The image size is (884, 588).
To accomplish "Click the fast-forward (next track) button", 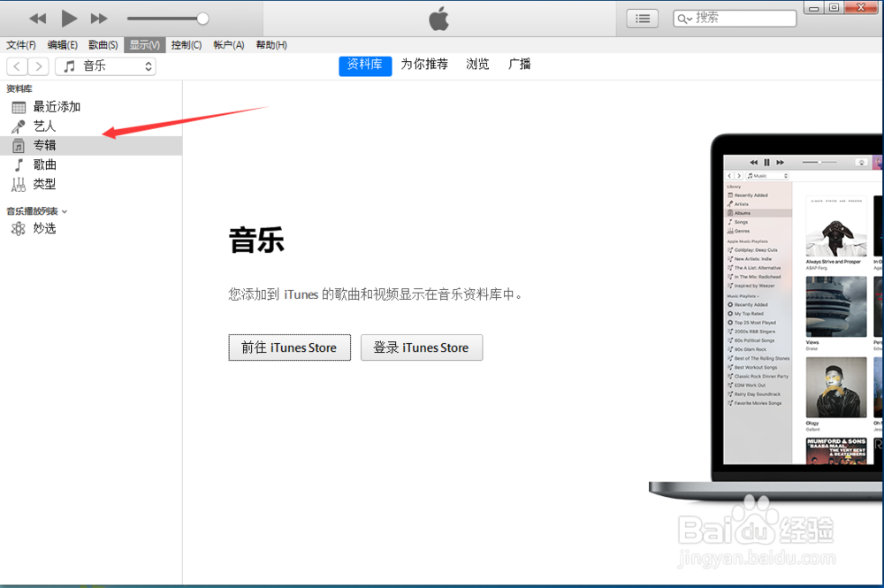I will pos(99,19).
